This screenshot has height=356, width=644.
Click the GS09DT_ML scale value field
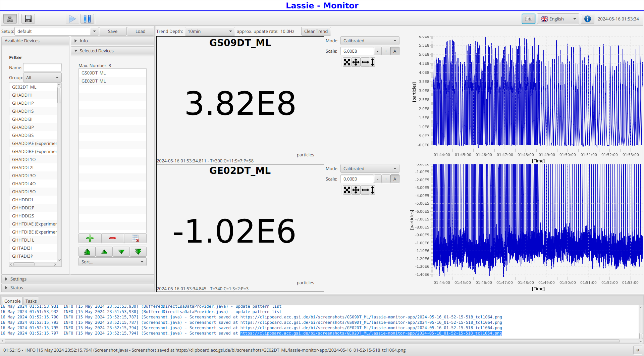point(357,51)
